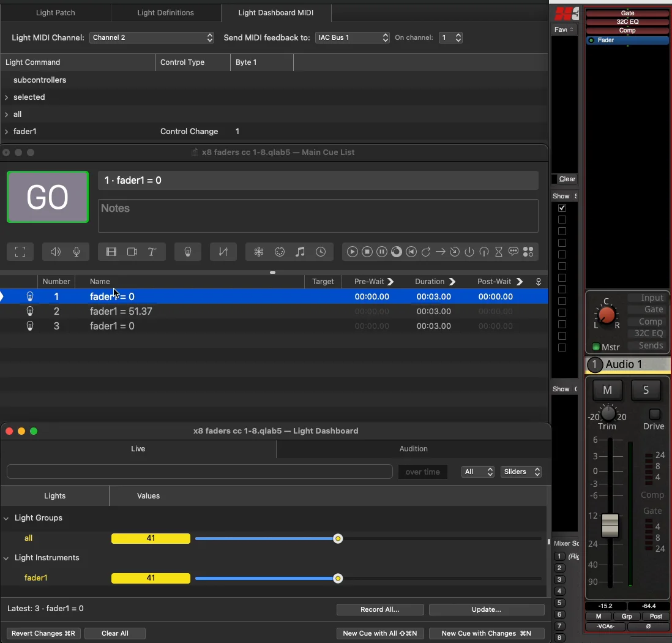
Task: Click the GO button
Action: 48,197
